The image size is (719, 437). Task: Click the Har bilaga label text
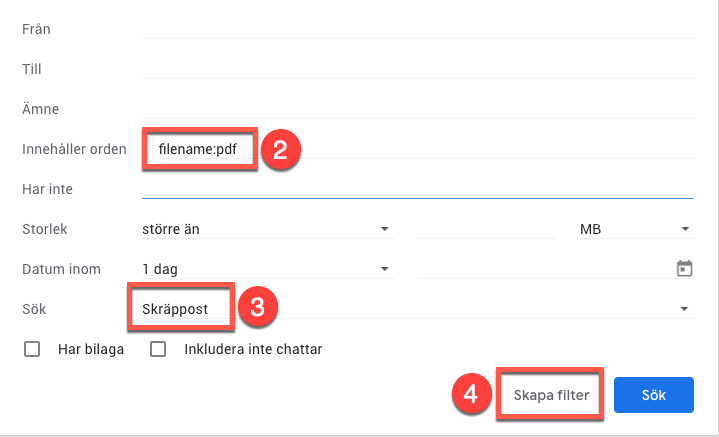point(90,350)
